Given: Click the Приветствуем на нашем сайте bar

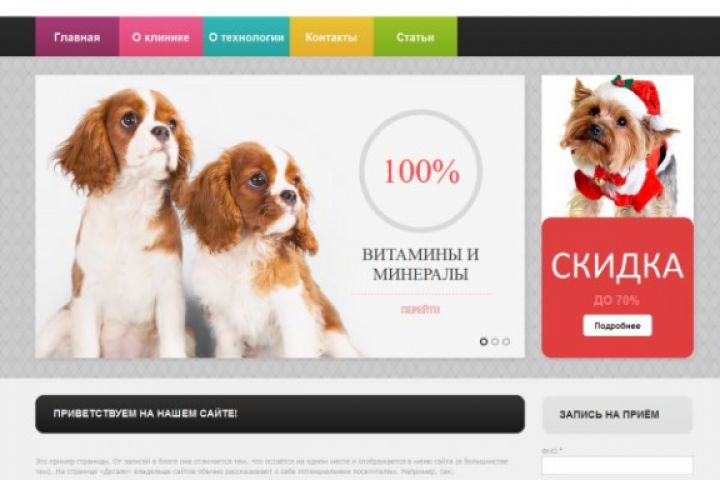Looking at the screenshot, I should point(280,414).
